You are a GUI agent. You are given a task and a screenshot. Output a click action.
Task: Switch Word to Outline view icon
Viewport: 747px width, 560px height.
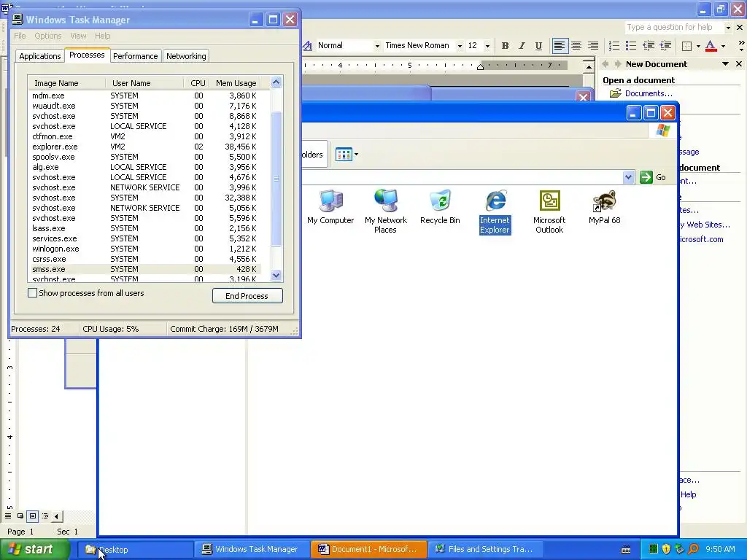click(x=45, y=516)
